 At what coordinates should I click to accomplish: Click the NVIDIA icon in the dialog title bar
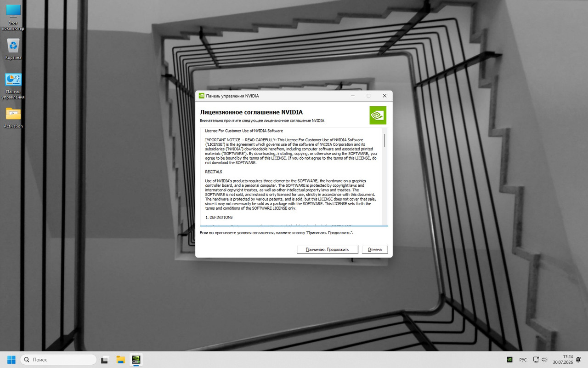[x=201, y=96]
